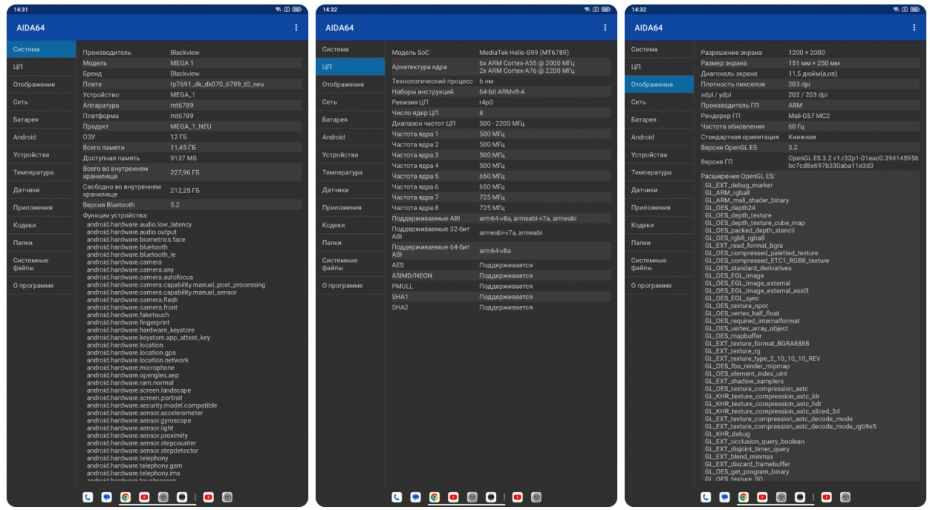Viewport: 930px width, 510px height.
Task: Open overflow menu in right AIDA64 screen
Action: pyautogui.click(x=914, y=28)
